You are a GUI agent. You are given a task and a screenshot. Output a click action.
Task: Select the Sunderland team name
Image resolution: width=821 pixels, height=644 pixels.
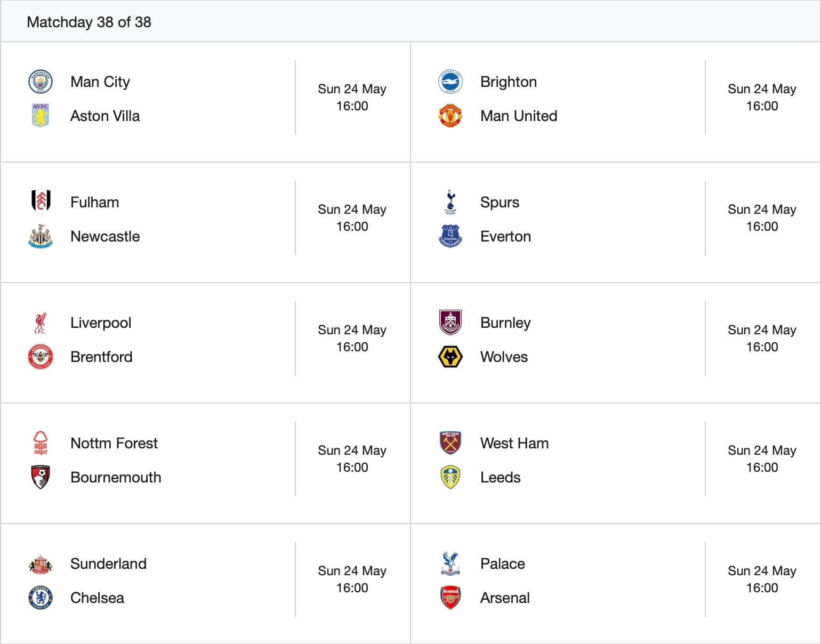pos(108,563)
